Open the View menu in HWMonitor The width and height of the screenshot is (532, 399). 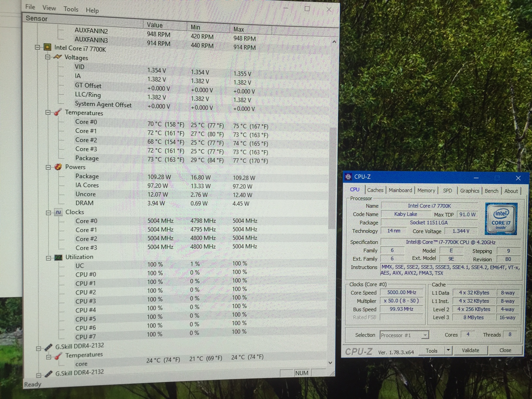[49, 8]
